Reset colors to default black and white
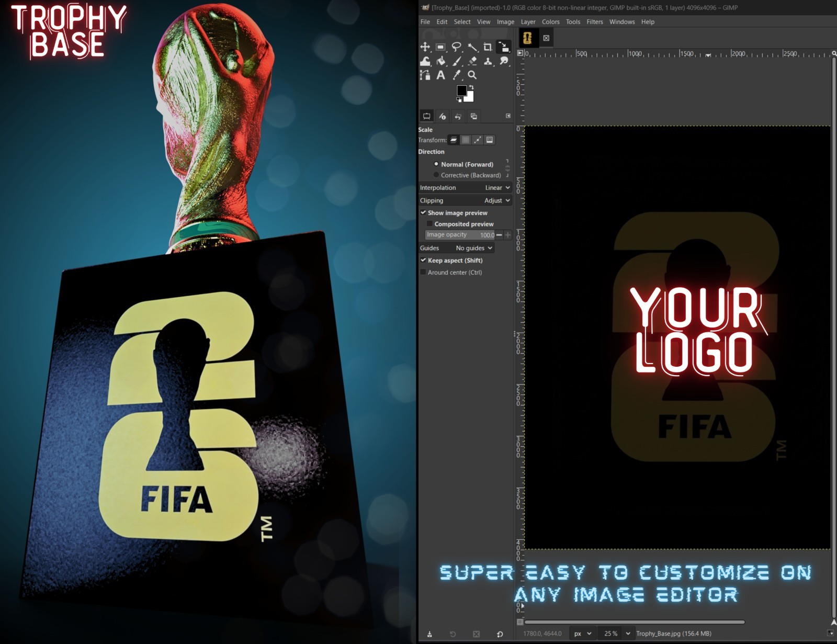 click(459, 99)
